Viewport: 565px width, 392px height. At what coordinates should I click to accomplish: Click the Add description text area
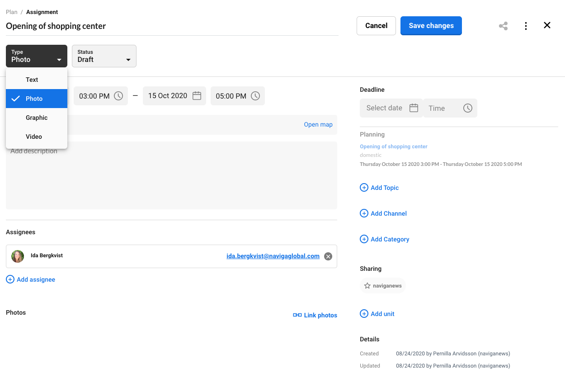click(181, 181)
